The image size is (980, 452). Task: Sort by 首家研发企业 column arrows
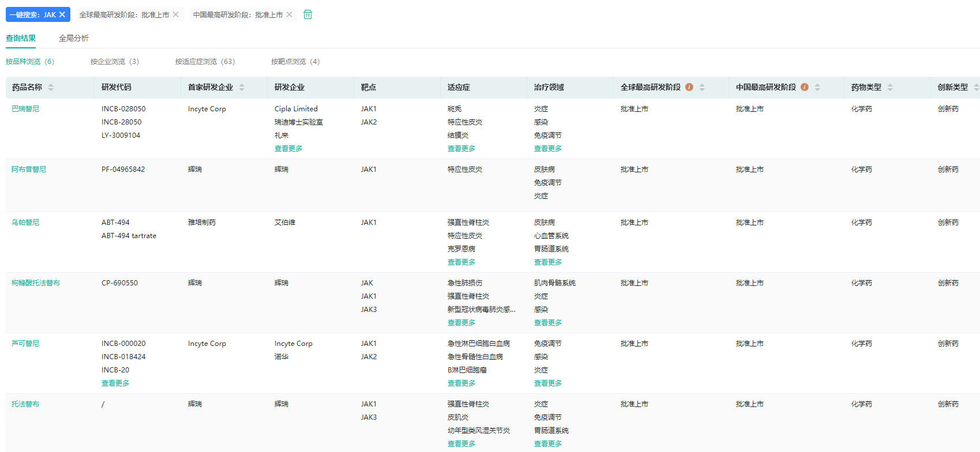click(x=242, y=87)
